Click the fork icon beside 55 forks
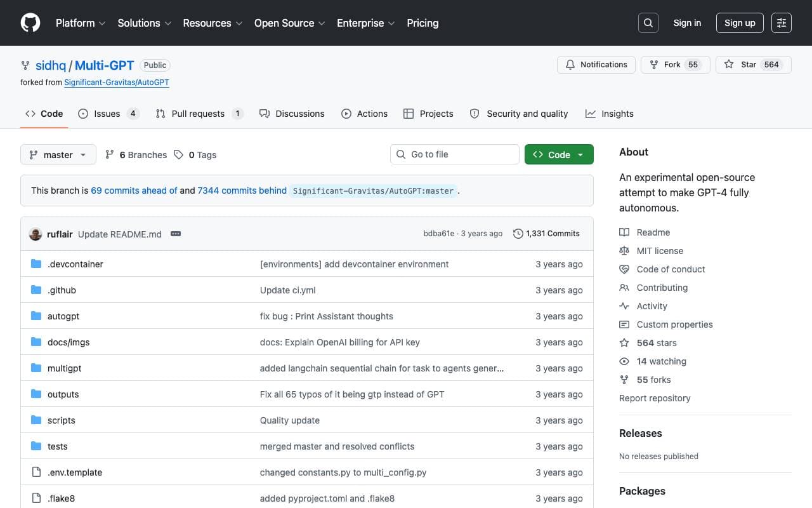 624,380
